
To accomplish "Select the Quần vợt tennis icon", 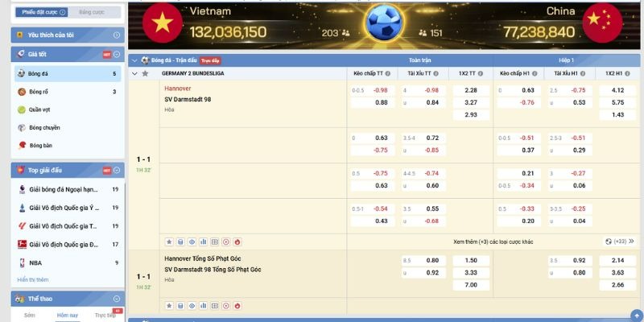I will pos(21,110).
